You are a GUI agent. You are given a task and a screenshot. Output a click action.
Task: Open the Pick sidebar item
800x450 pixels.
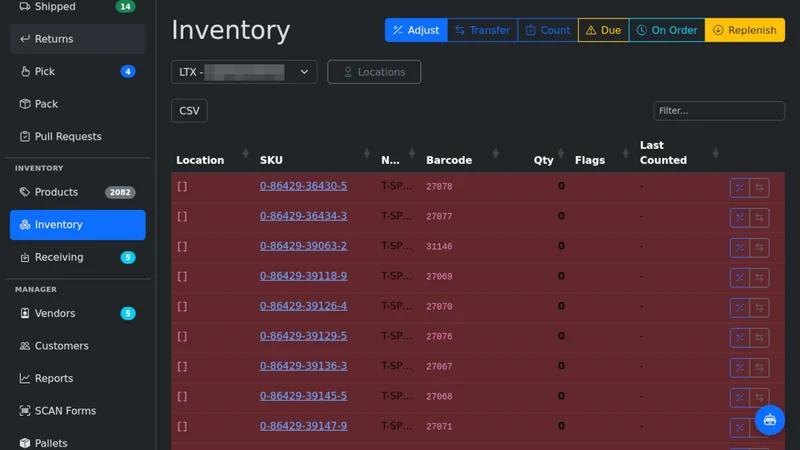[x=78, y=71]
